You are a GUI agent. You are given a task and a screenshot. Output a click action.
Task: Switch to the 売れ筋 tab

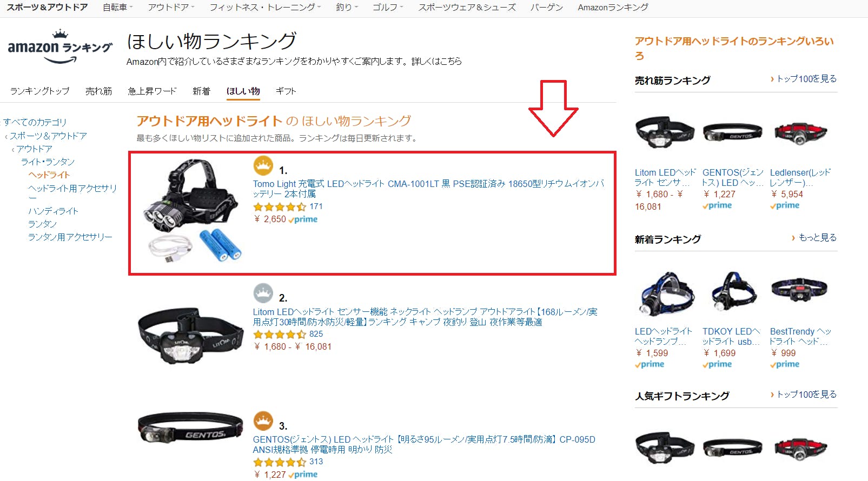[98, 91]
